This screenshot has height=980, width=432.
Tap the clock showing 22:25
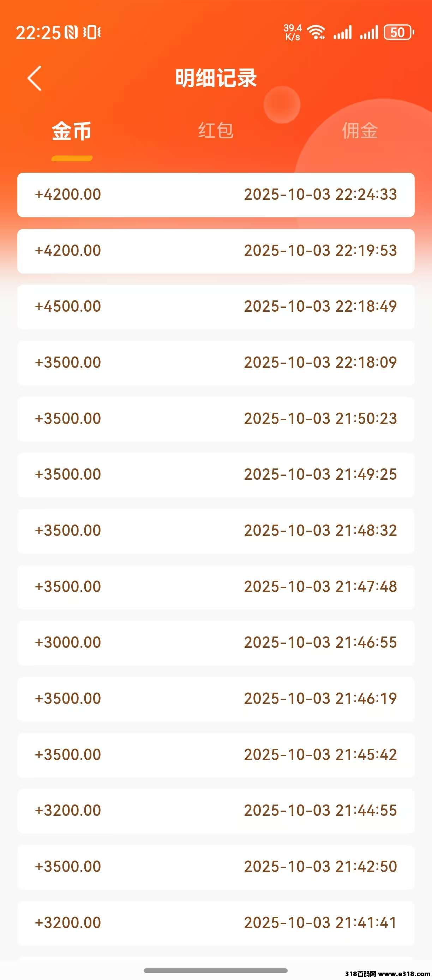[x=38, y=33]
